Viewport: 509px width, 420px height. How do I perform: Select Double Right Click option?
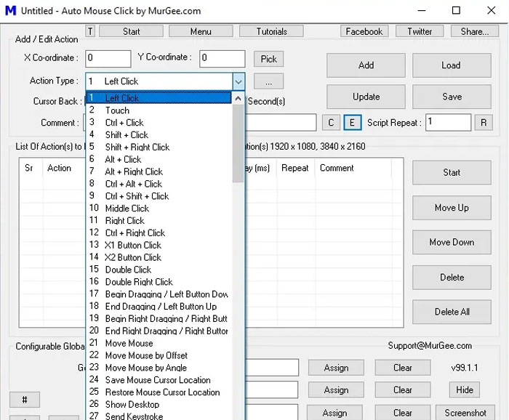[159, 282]
